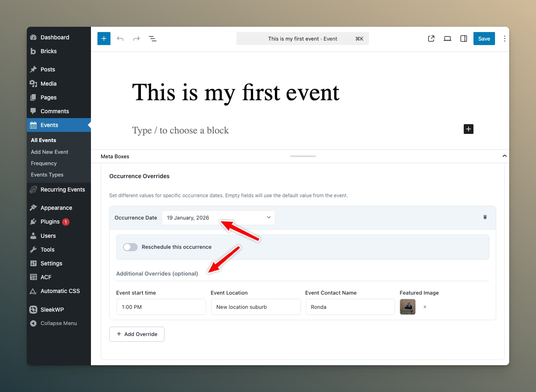Click the Save button
Screen dimensions: 536x392
point(484,39)
